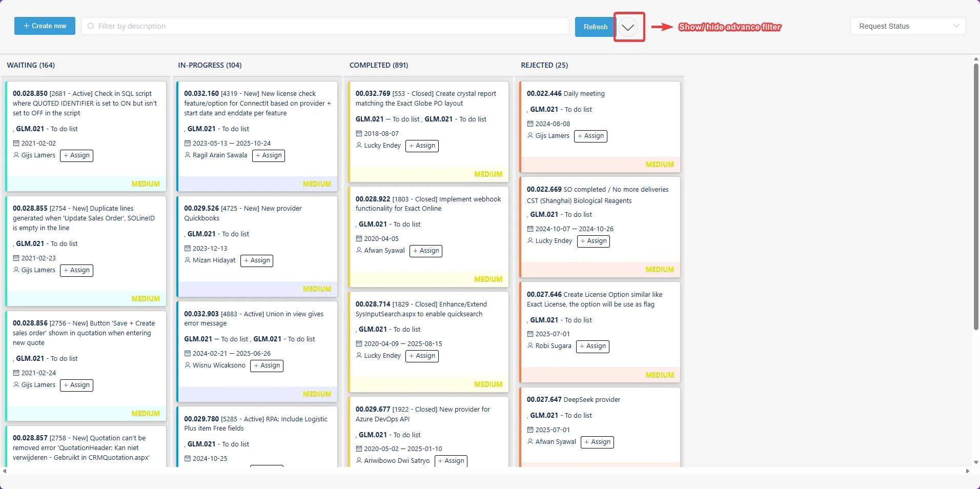
Task: Click the person icon next to Ragil Arain Sawala
Action: (188, 155)
